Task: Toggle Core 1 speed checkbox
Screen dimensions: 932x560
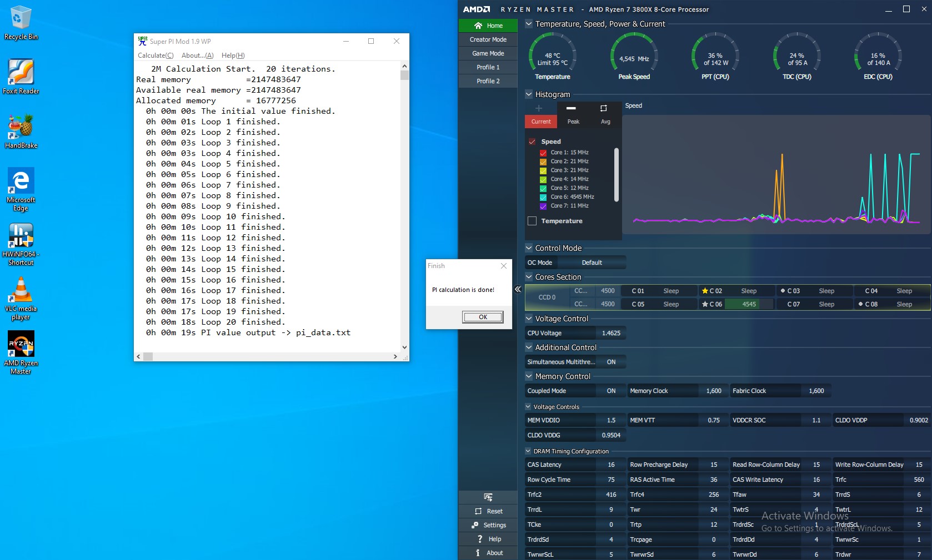Action: (x=543, y=153)
